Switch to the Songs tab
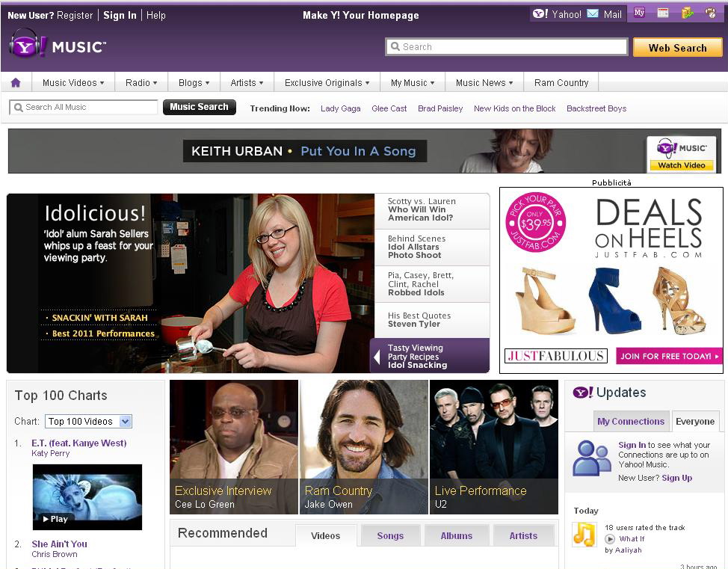This screenshot has width=728, height=569. click(x=390, y=535)
